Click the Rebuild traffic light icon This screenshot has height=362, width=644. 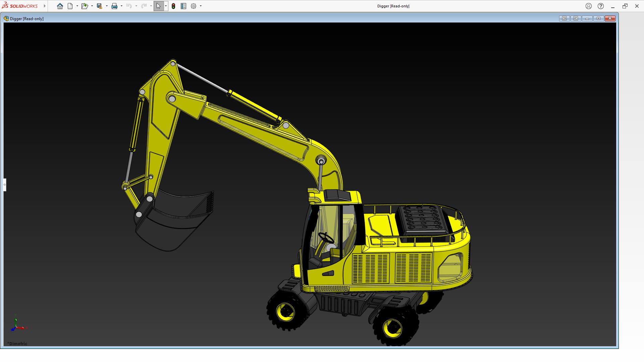coord(173,6)
